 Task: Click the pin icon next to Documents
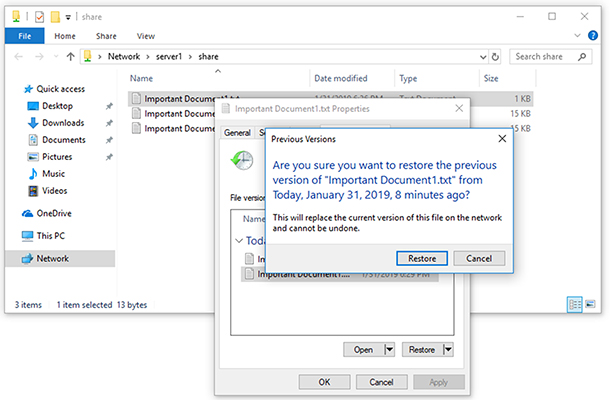[x=109, y=140]
